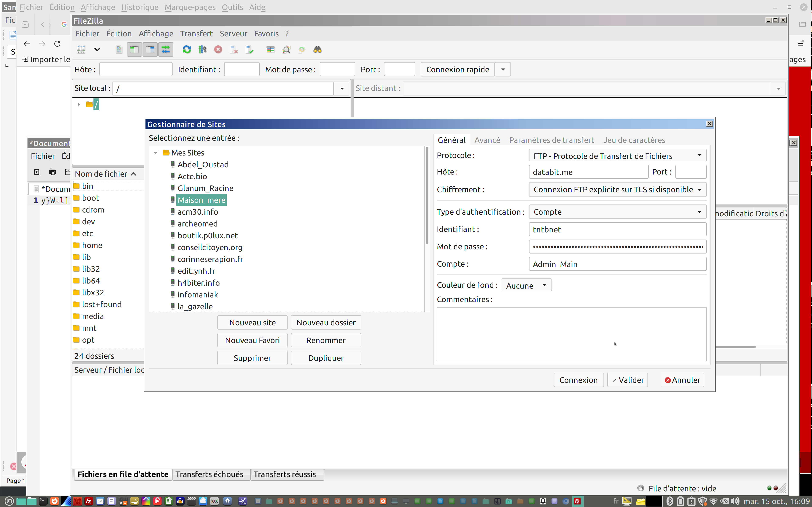Open the FileZilla icon in the taskbar
Screen dimensions: 812x507
(x=89, y=501)
